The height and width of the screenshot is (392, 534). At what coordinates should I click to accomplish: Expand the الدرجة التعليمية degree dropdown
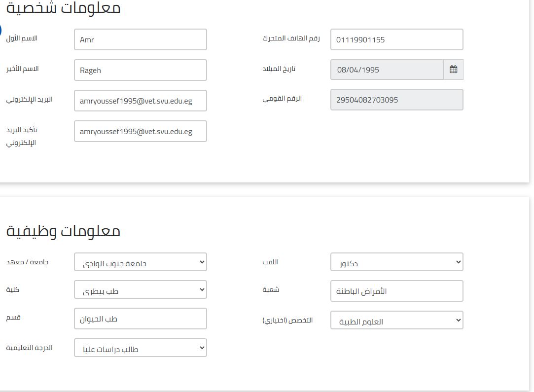coord(140,348)
